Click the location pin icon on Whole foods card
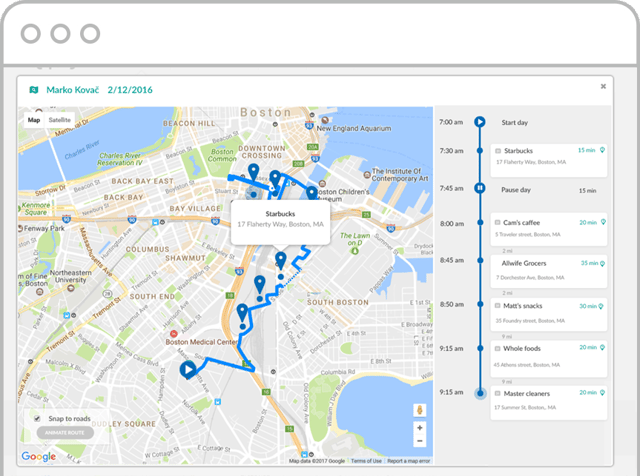The image size is (640, 476). [x=602, y=348]
